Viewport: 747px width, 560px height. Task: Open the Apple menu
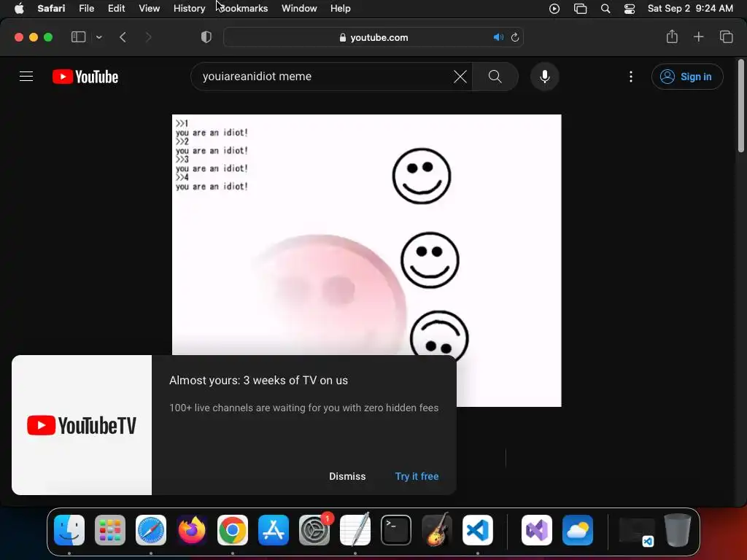point(19,9)
